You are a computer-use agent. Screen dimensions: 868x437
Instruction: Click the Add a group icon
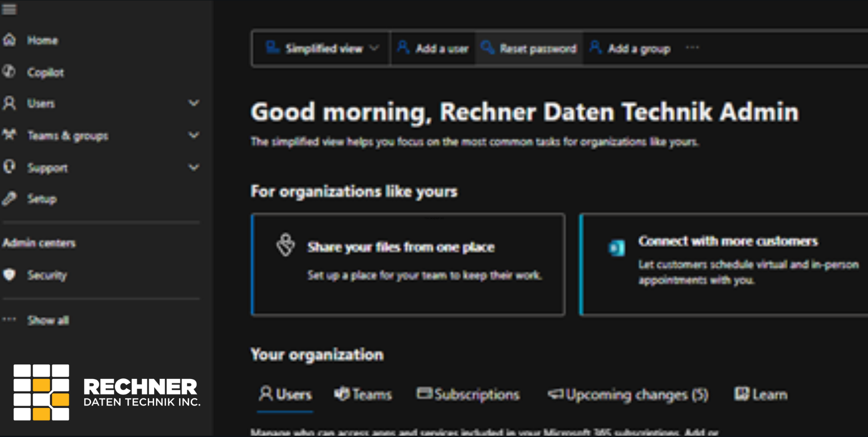tap(595, 48)
